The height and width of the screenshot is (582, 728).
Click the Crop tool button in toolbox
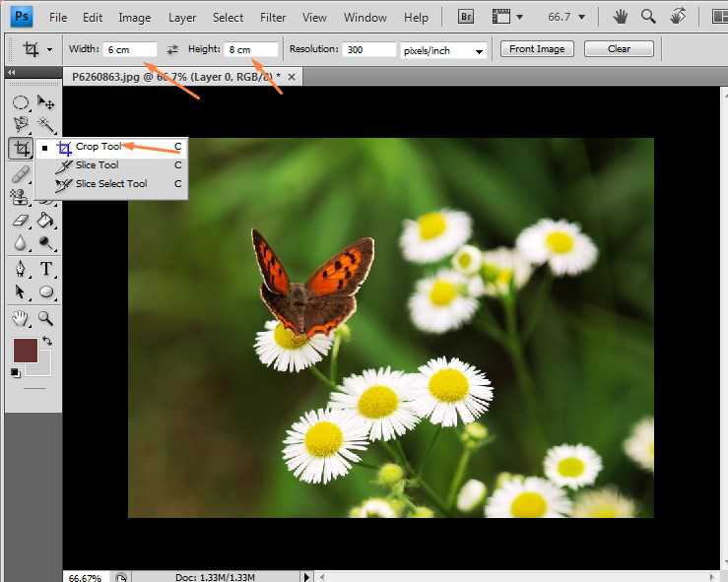pyautogui.click(x=21, y=149)
